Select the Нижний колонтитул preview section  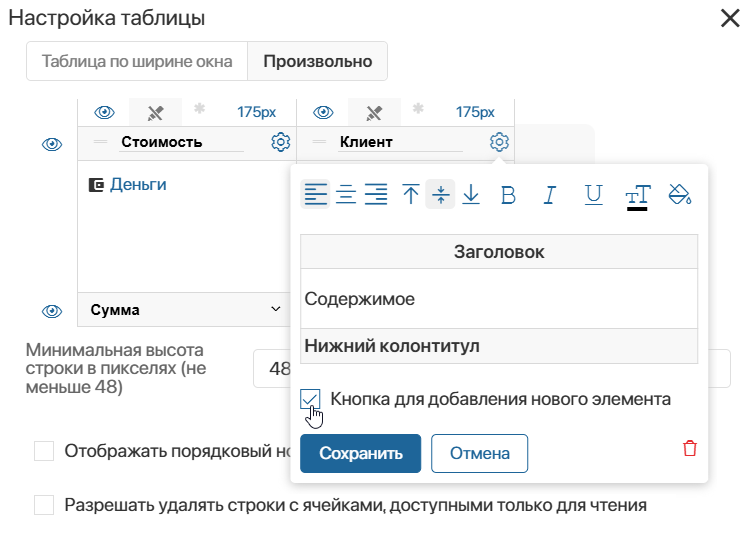tap(499, 346)
